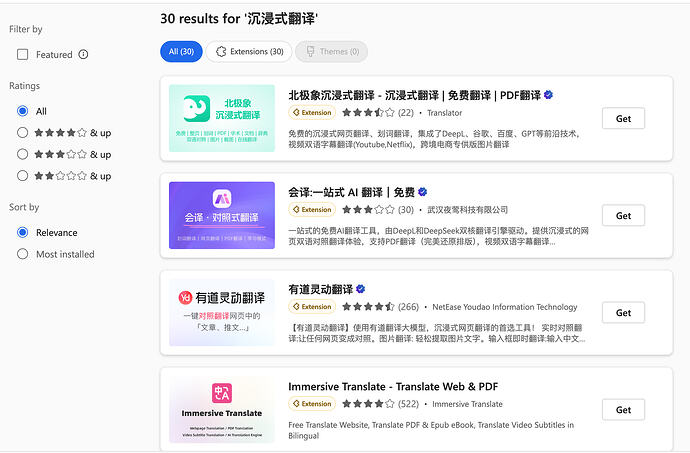
Task: Click the 会译 对照式翻译 purple logo thumbnail
Action: click(x=221, y=215)
